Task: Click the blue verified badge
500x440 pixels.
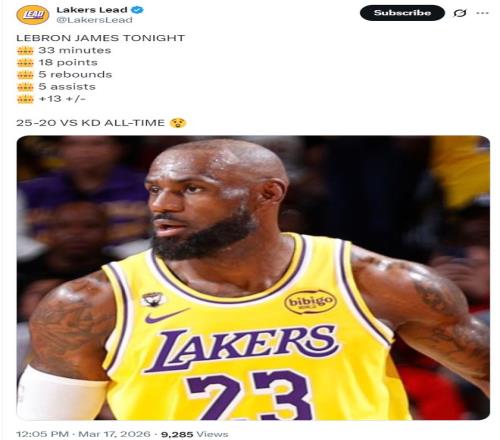Action: point(137,10)
